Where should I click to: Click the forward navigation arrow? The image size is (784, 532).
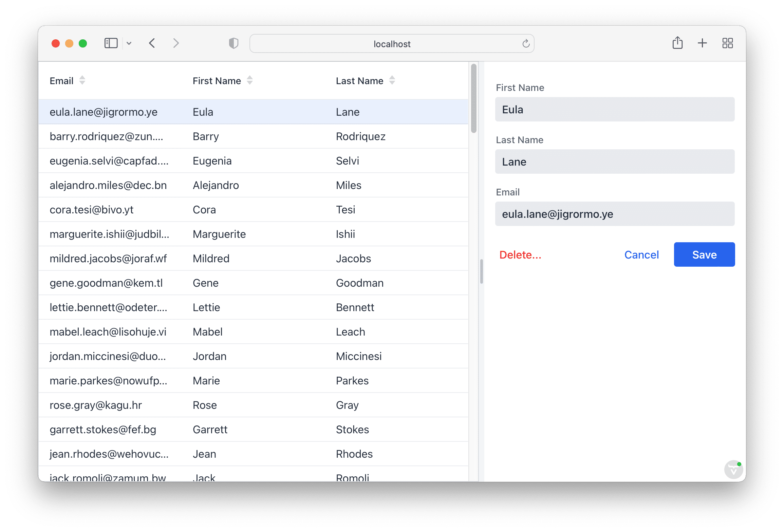(x=176, y=43)
